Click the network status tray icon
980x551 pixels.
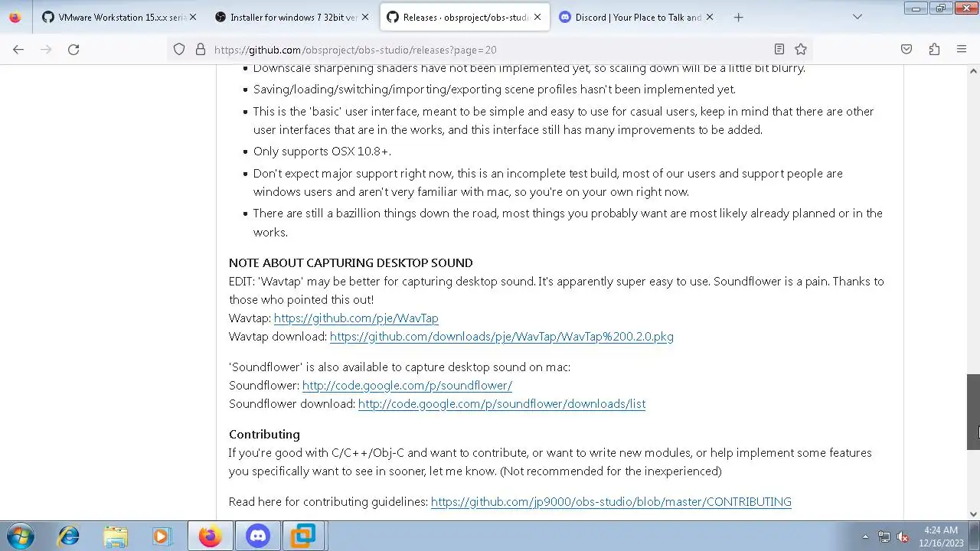[884, 536]
